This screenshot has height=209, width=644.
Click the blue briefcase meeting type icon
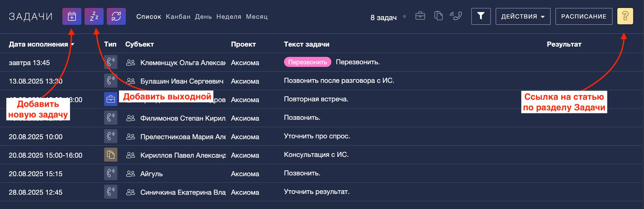click(x=111, y=99)
